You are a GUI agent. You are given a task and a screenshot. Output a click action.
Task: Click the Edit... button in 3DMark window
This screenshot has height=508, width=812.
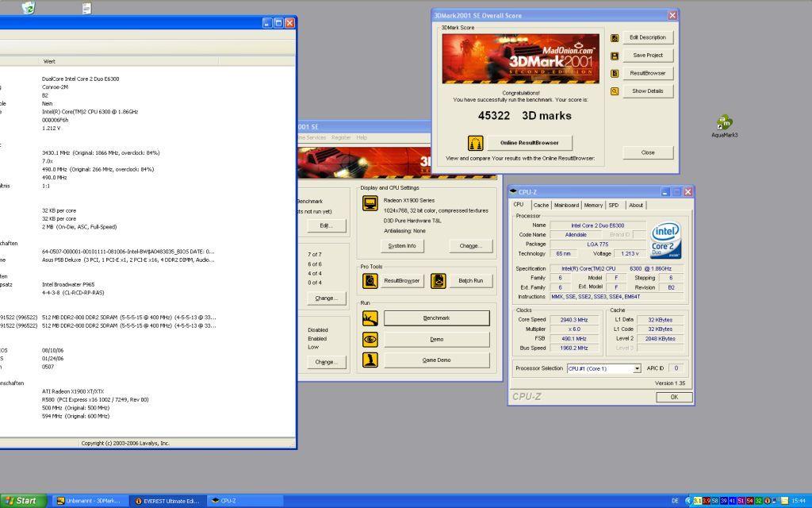pos(326,225)
